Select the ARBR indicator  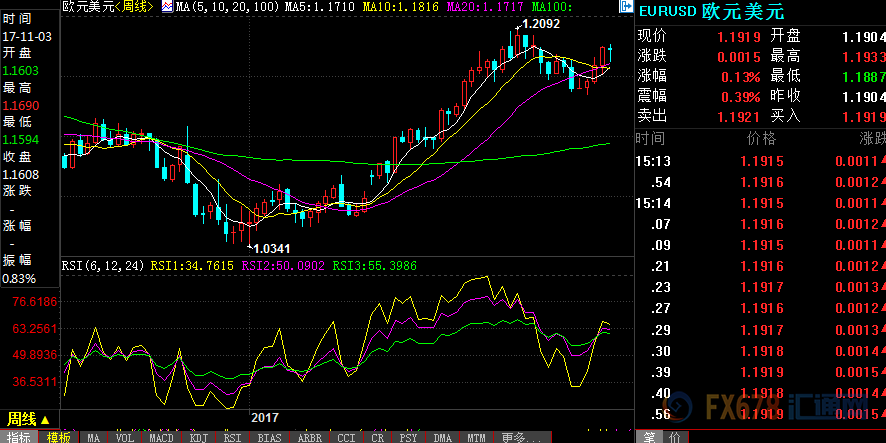309,437
